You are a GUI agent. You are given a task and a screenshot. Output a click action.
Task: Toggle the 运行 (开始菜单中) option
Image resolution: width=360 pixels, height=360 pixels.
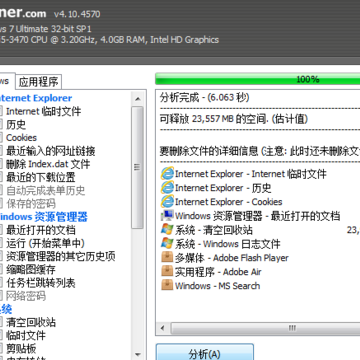1,243
